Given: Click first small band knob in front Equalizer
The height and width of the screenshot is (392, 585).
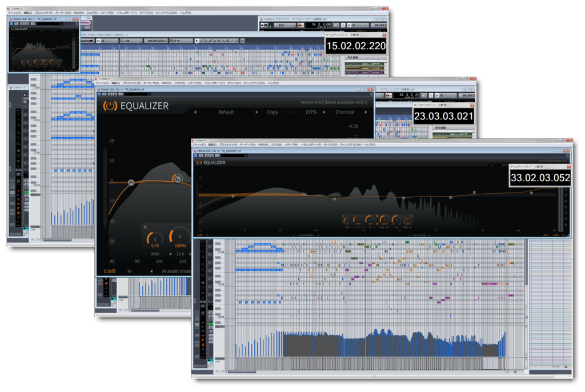Looking at the screenshot, I should point(347,220).
